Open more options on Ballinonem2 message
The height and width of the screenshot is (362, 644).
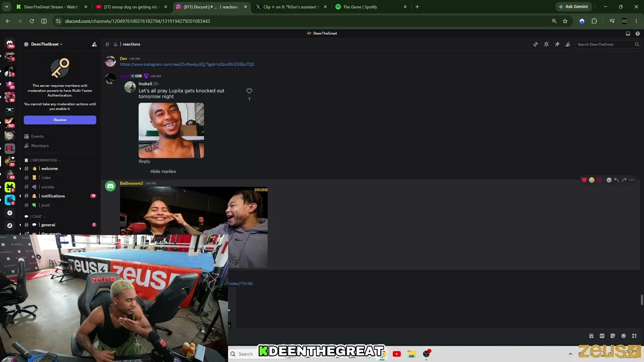[x=632, y=180]
